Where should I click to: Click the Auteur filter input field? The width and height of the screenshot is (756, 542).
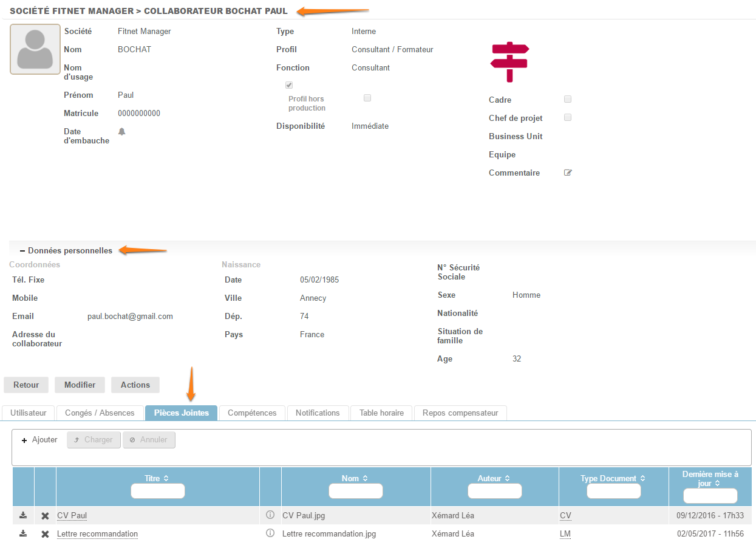coord(494,491)
